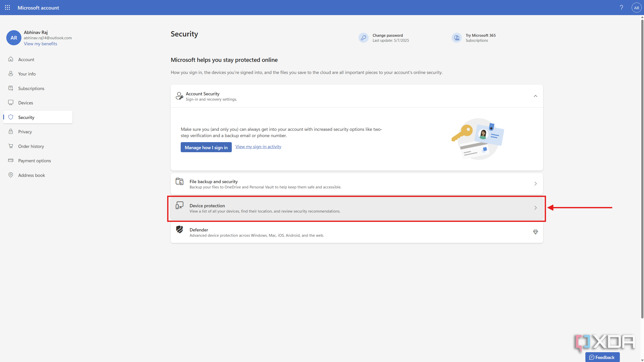Click the Try Microsoft 365 icon

457,38
